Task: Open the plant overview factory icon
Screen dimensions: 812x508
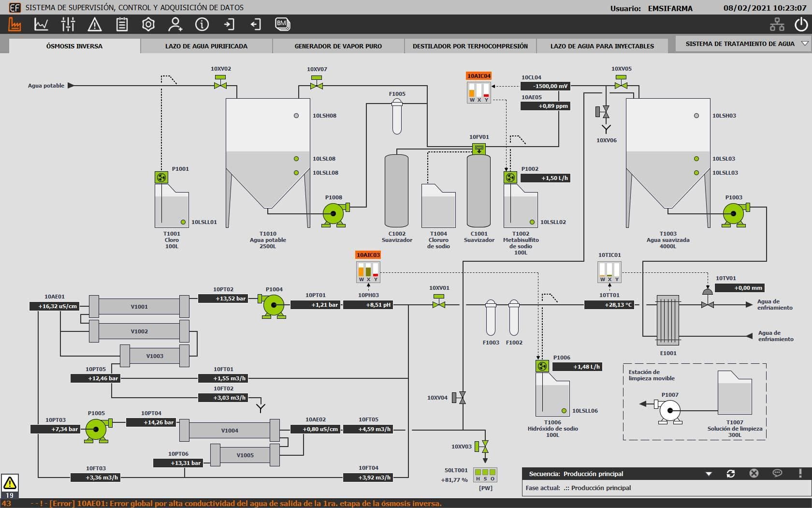Action: pos(15,24)
